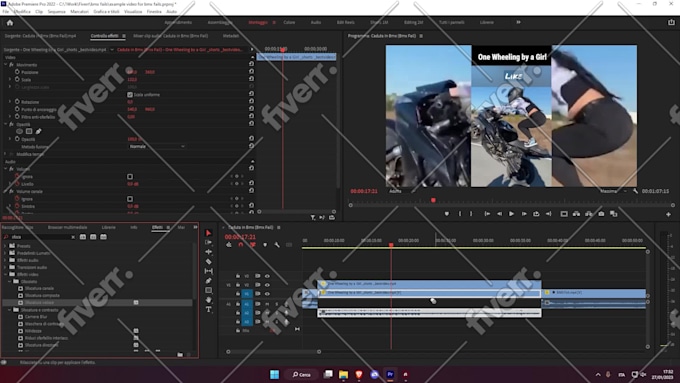This screenshot has height=383, width=680.
Task: Select the Type tool
Action: pos(209,309)
